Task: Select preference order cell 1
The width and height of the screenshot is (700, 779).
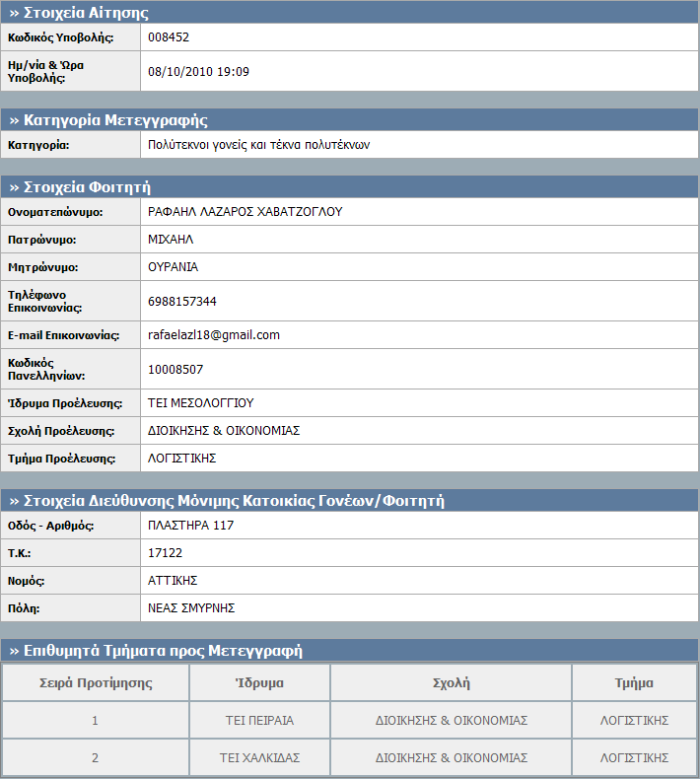Action: 96,720
